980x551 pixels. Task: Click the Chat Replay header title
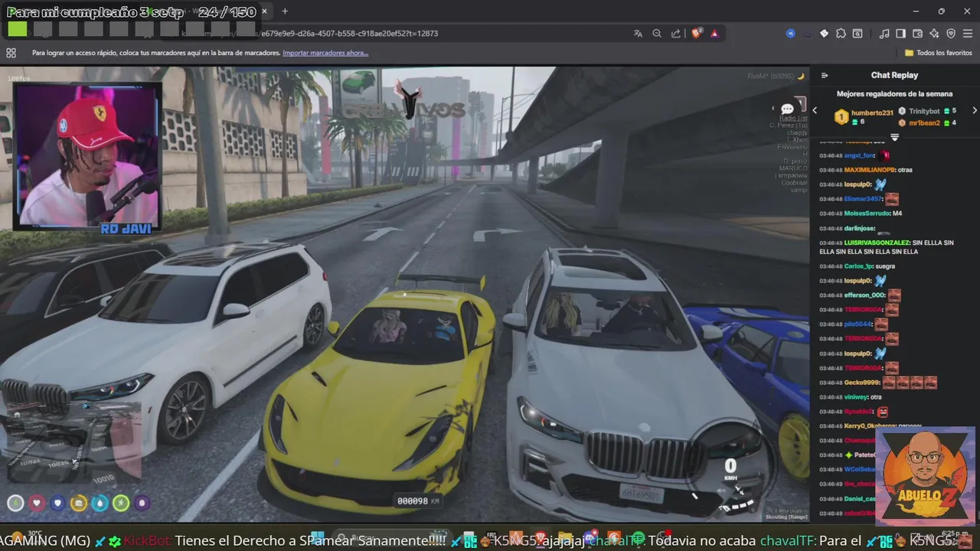coord(894,75)
